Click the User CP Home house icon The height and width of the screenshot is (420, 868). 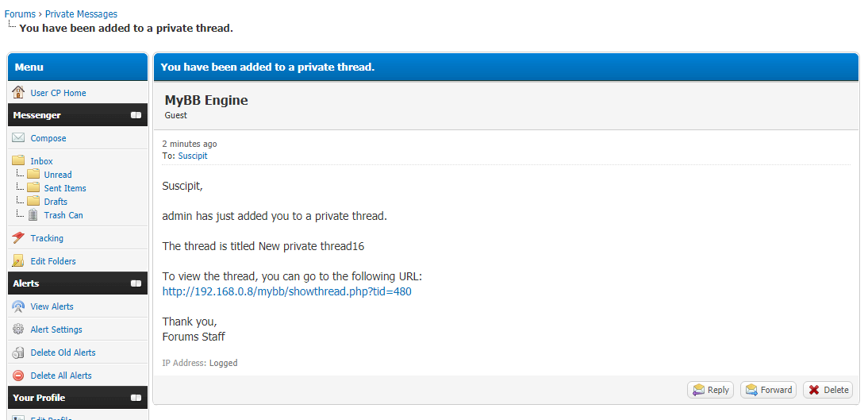pos(18,93)
